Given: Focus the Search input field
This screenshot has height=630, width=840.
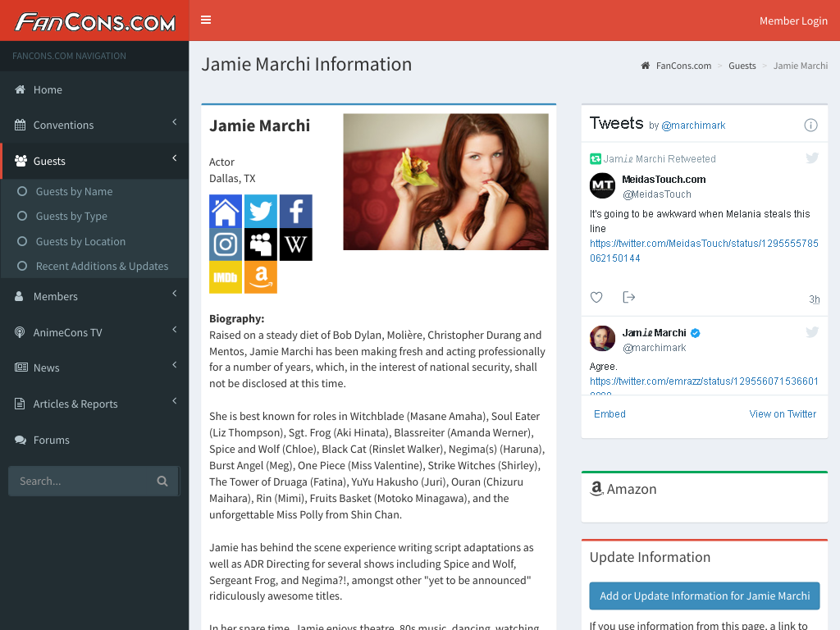Looking at the screenshot, I should coord(83,481).
